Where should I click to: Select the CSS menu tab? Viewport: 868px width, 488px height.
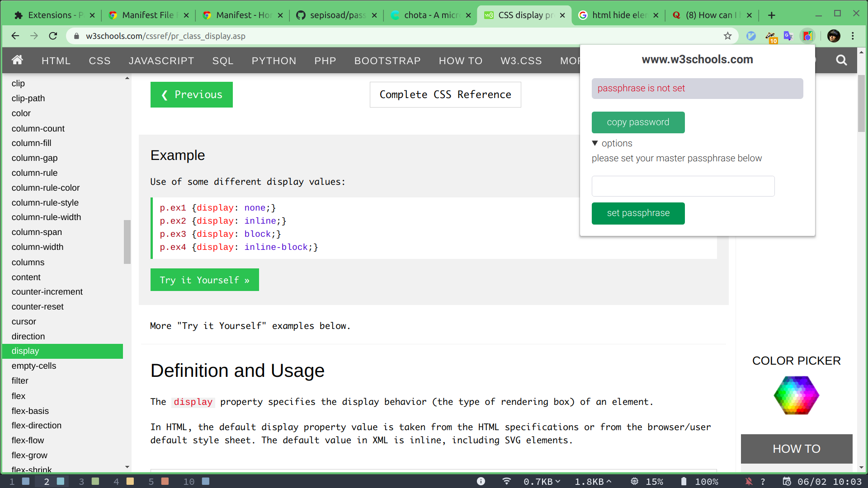[99, 61]
